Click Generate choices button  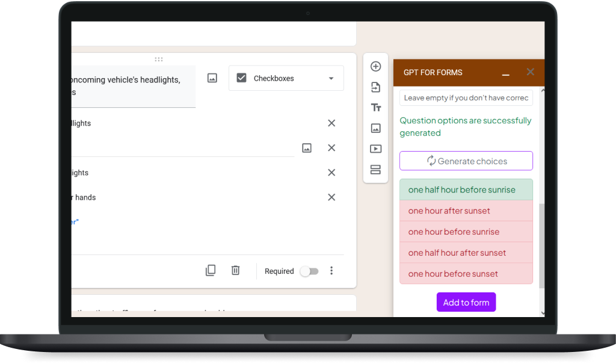(466, 161)
